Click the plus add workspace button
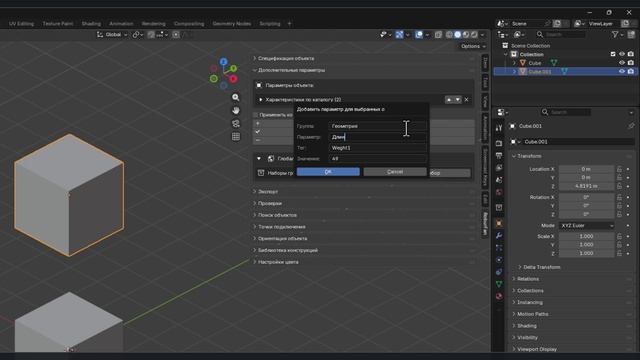Viewport: 640px width, 360px height. point(289,24)
